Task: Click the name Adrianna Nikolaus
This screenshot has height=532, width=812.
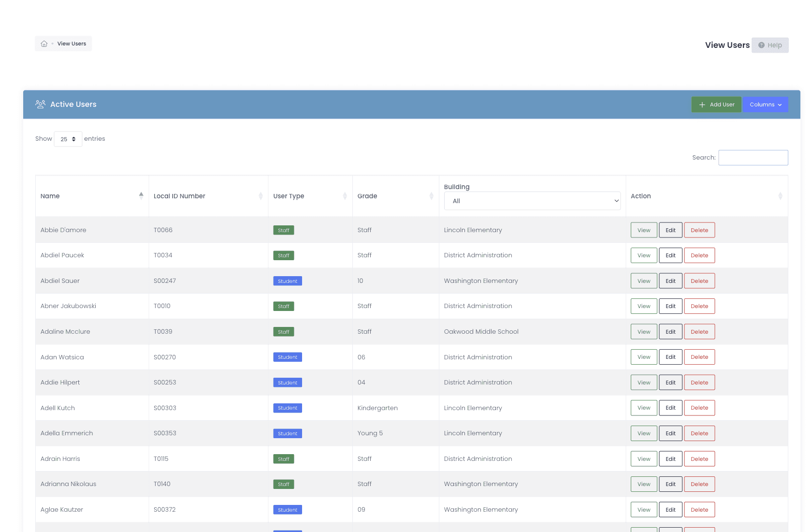Action: 68,484
